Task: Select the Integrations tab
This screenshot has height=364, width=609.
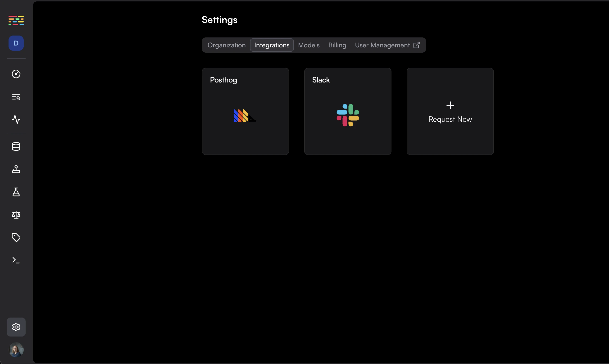Action: pyautogui.click(x=272, y=45)
